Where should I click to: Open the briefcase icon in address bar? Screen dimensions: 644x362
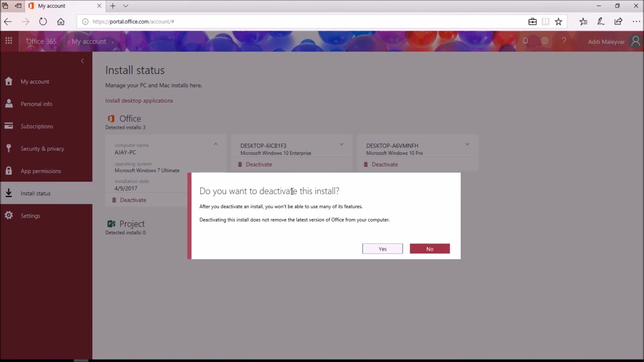[x=532, y=22]
